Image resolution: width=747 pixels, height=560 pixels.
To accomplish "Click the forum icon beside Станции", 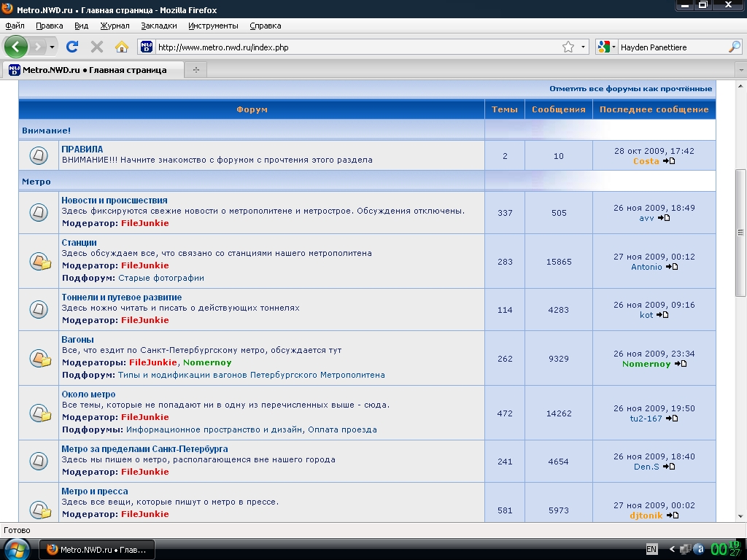I will pos(39,261).
